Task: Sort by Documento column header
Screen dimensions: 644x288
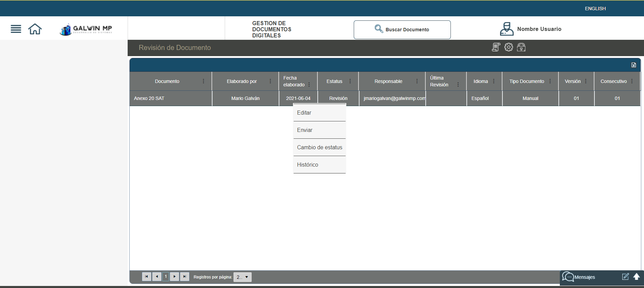Action: click(x=167, y=81)
